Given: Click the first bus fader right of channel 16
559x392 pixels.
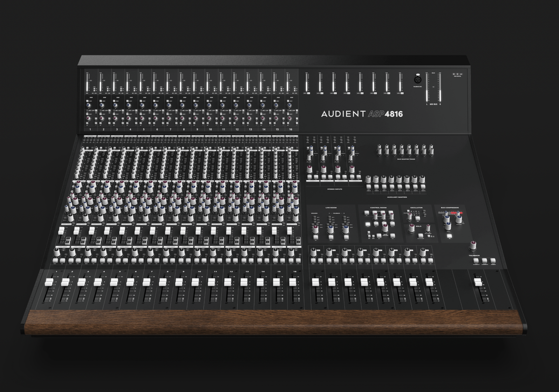Looking at the screenshot, I should [315, 282].
